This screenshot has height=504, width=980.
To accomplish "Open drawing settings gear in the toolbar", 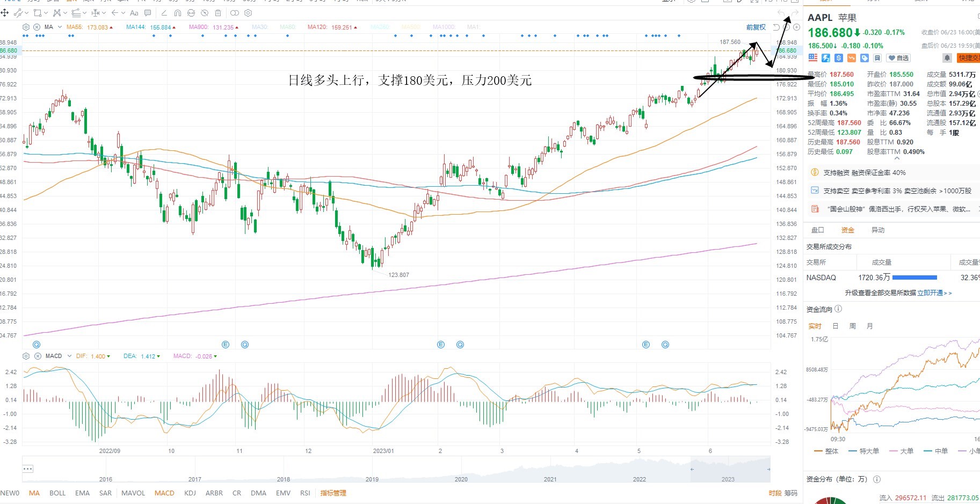I will point(248,13).
